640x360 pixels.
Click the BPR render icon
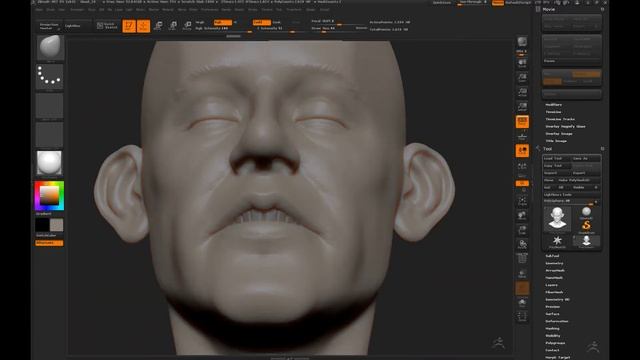(522, 43)
